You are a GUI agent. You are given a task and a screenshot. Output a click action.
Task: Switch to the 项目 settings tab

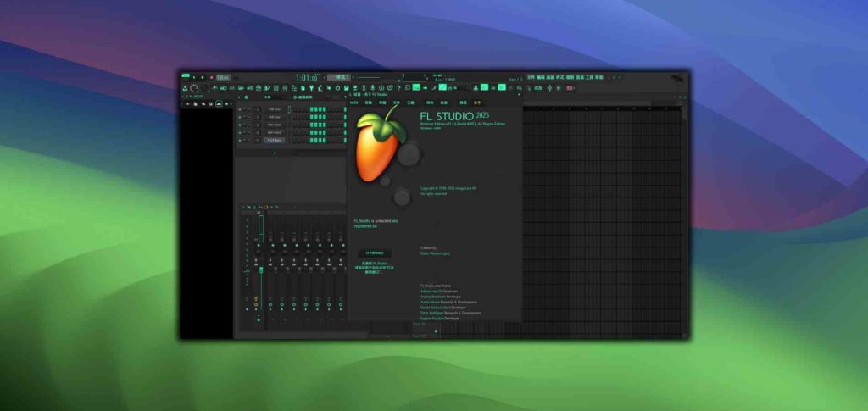[x=430, y=103]
